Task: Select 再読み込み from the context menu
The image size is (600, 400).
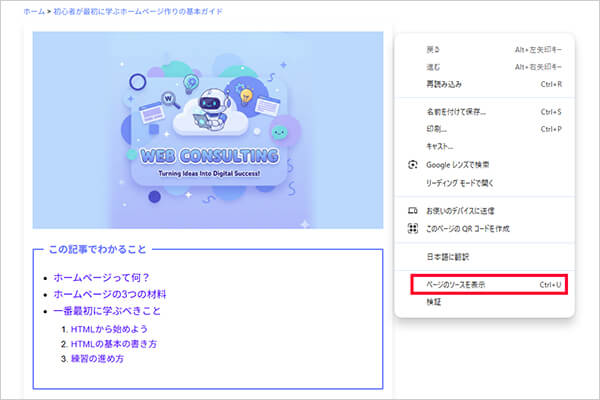Action: click(484, 84)
